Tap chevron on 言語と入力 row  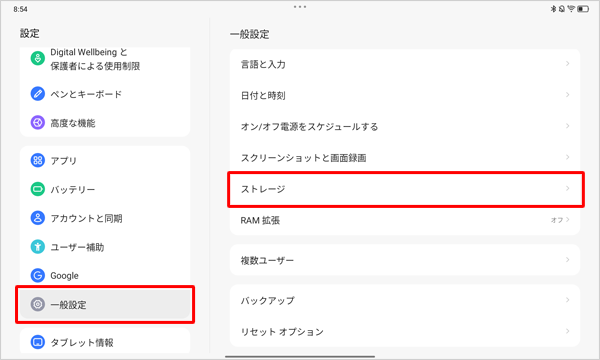tap(567, 64)
